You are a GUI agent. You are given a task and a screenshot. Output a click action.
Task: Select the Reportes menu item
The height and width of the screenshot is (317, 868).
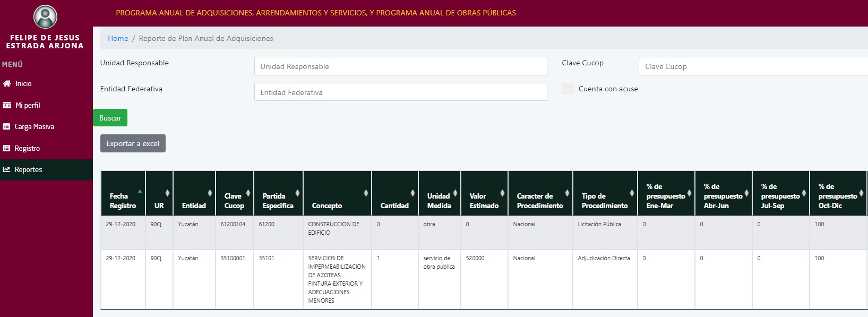point(46,169)
